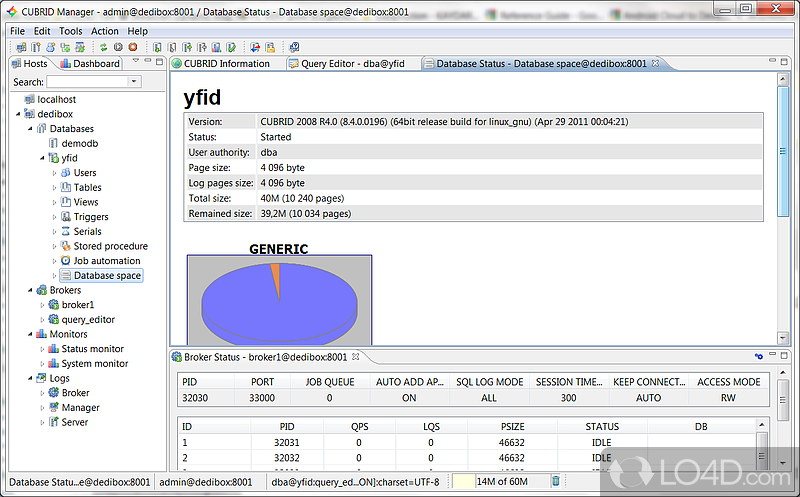
Task: Open the Tools menu
Action: tap(70, 31)
